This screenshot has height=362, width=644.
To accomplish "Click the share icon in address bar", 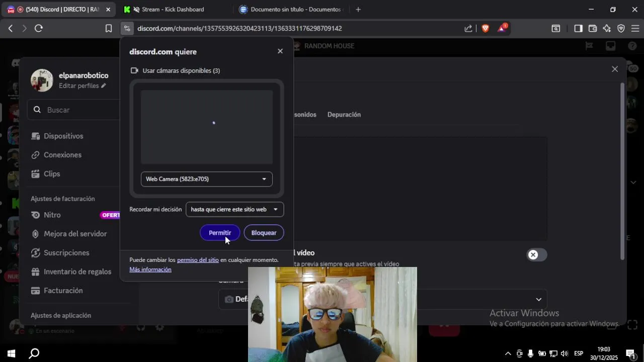I will [468, 29].
